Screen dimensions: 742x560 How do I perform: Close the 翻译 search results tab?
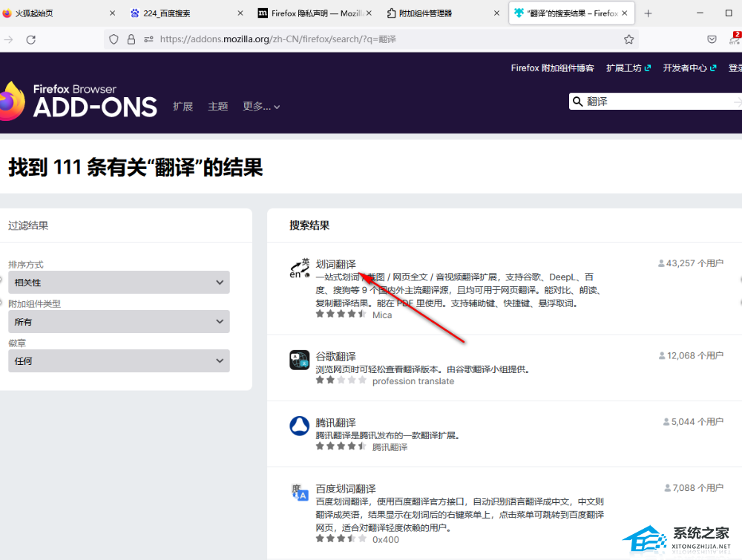(x=625, y=13)
